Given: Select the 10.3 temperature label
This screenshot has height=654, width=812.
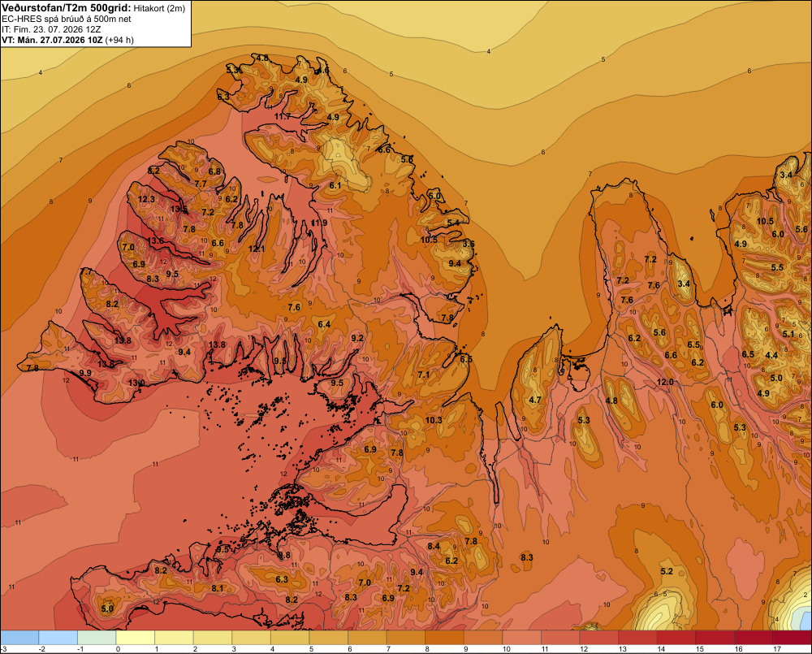Looking at the screenshot, I should (x=434, y=420).
